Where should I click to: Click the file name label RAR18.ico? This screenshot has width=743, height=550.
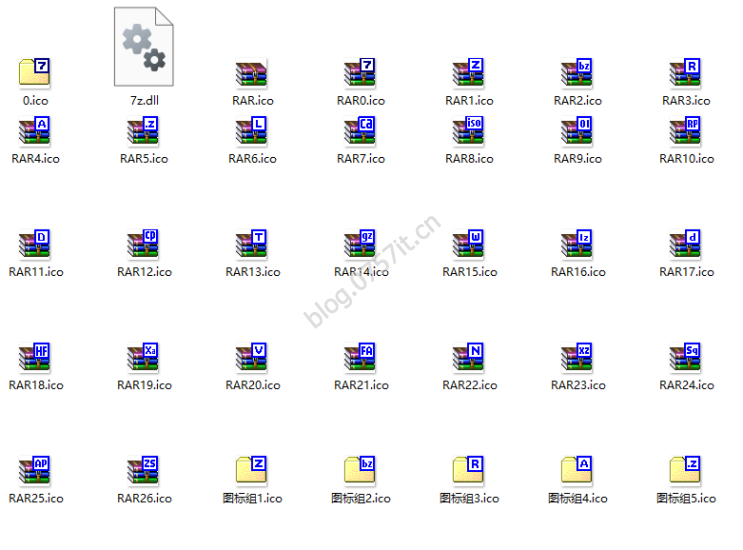(36, 385)
